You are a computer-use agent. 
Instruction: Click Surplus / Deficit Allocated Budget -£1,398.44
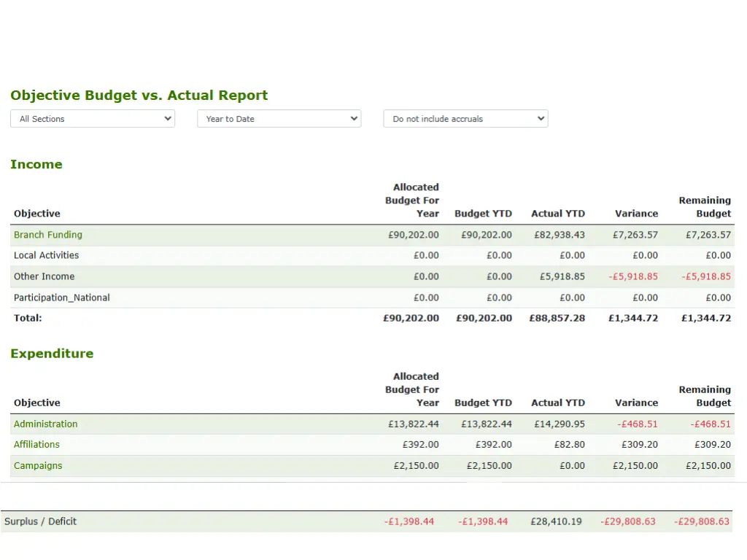point(409,521)
